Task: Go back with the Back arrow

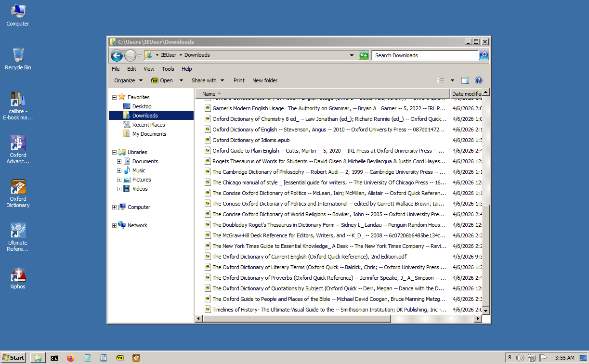Action: pyautogui.click(x=117, y=55)
